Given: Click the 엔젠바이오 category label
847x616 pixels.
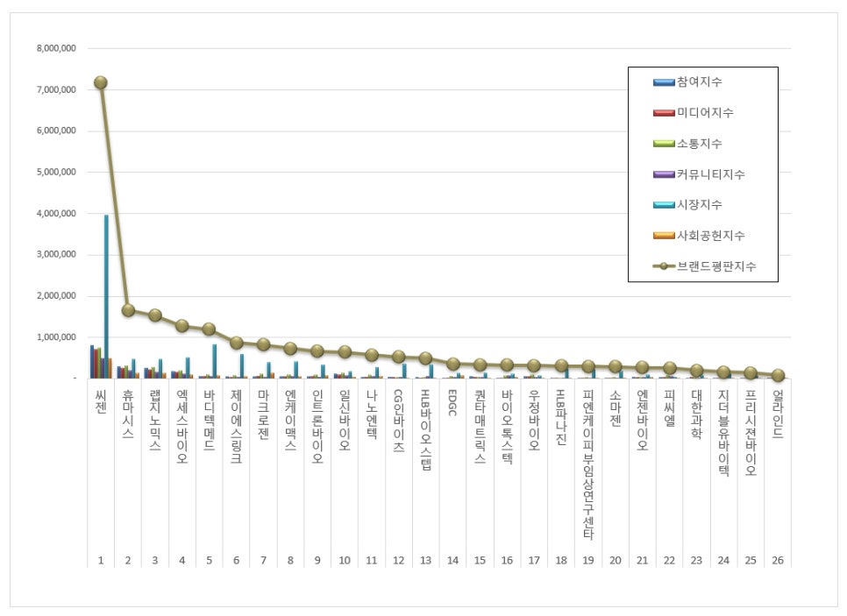Looking at the screenshot, I should (x=643, y=420).
